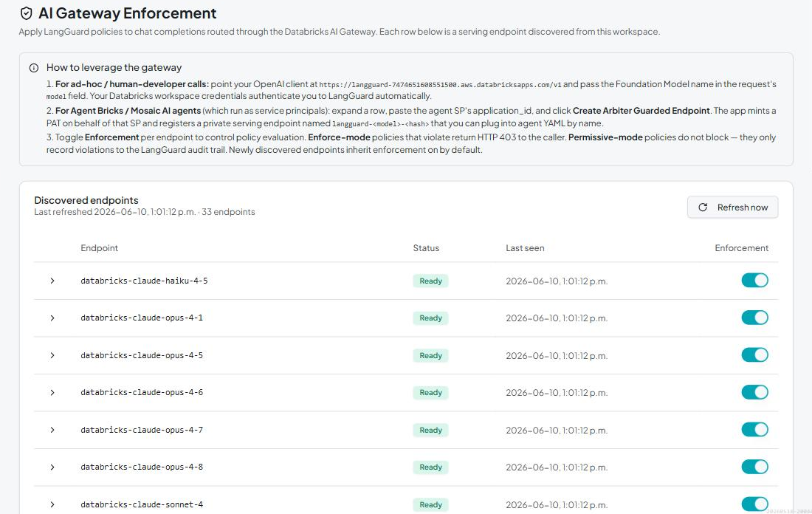The image size is (812, 514).
Task: Click the How to leverage the gateway heading
Action: pyautogui.click(x=114, y=67)
